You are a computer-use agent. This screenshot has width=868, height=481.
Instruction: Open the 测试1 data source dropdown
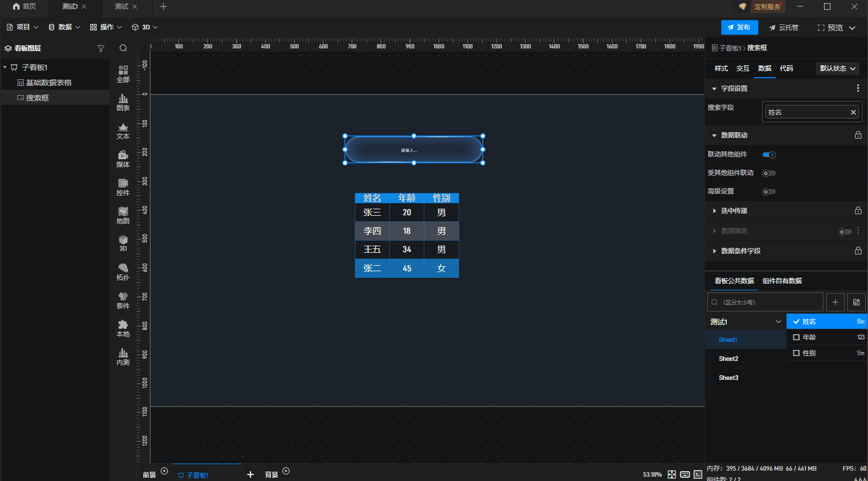click(745, 322)
